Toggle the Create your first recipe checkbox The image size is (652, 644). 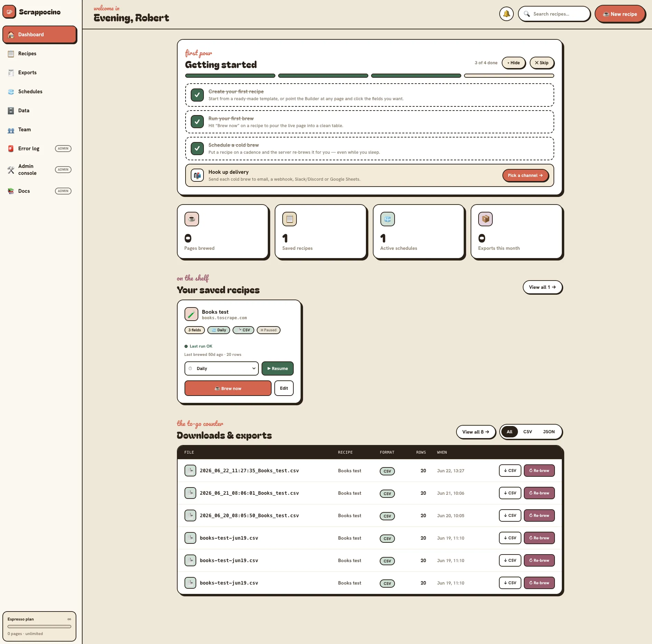pyautogui.click(x=197, y=95)
